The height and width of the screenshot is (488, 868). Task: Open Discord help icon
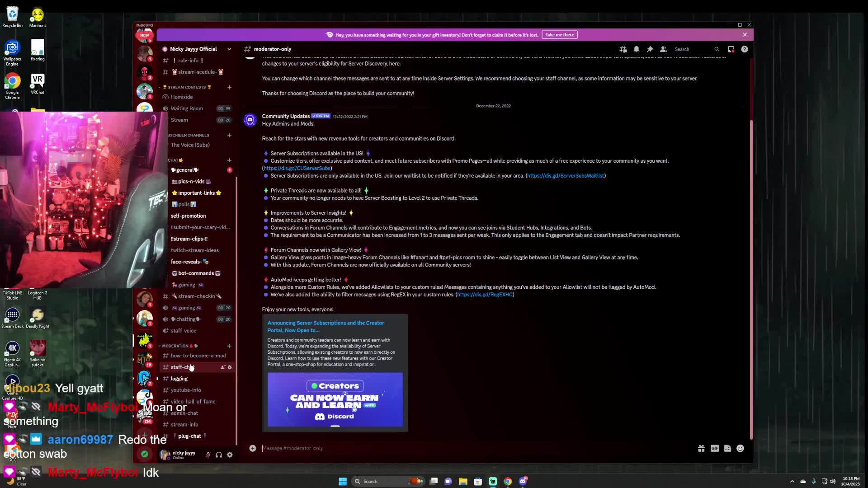coord(745,49)
